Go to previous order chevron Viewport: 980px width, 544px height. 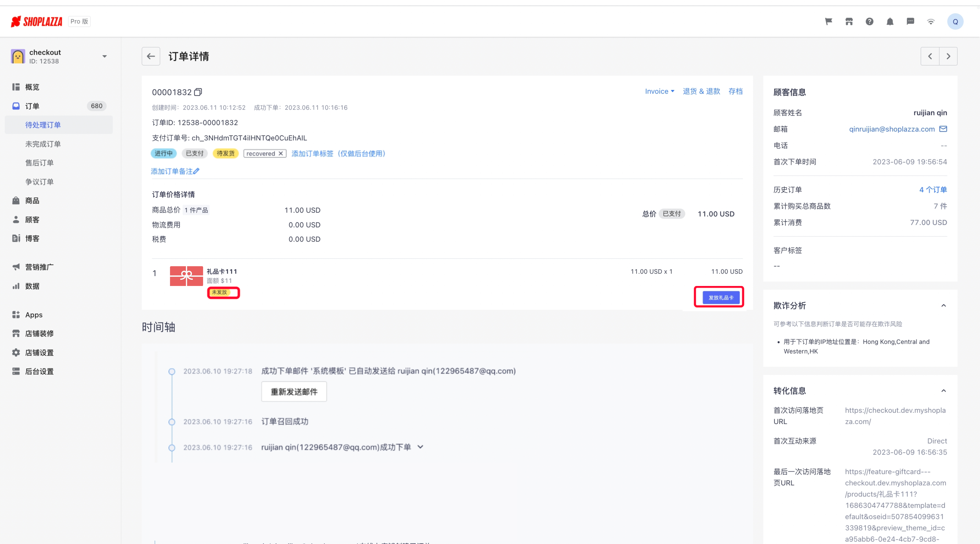pos(930,56)
